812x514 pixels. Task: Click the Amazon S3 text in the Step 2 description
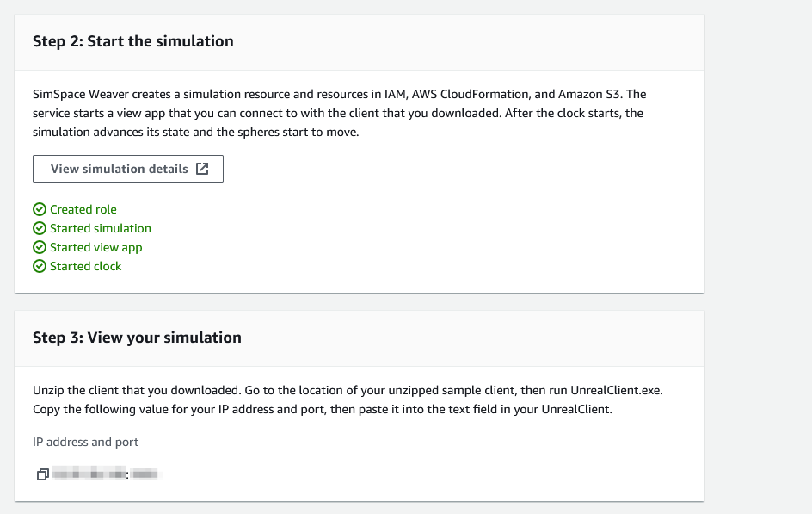pos(589,95)
